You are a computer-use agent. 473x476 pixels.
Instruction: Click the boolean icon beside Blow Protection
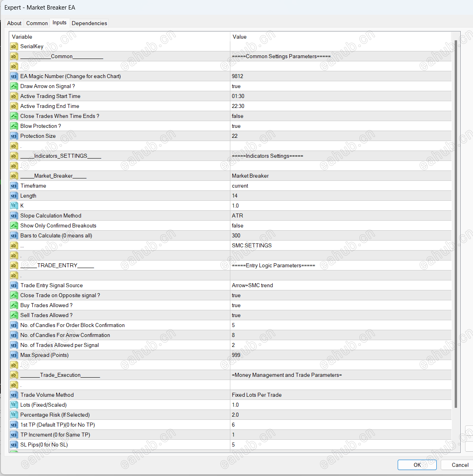coord(14,126)
